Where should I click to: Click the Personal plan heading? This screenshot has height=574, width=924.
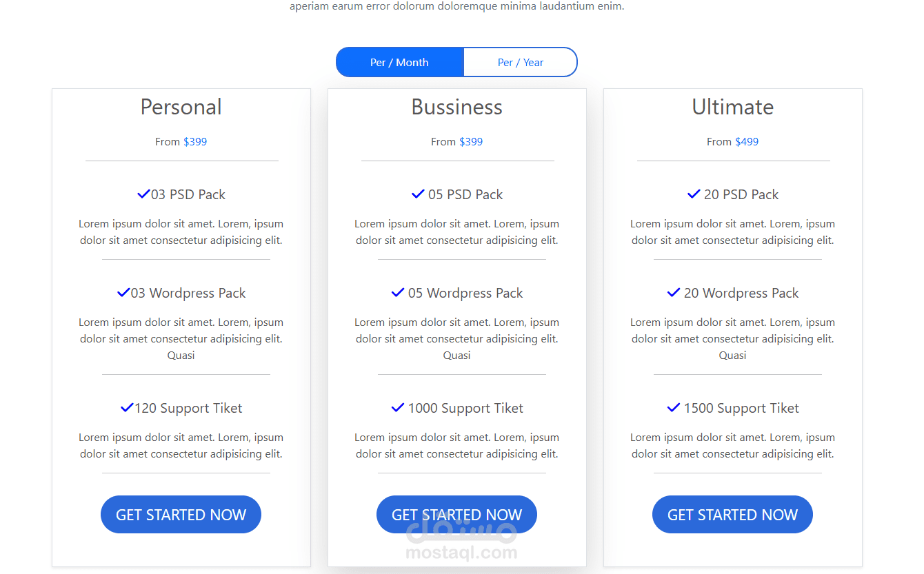[181, 107]
